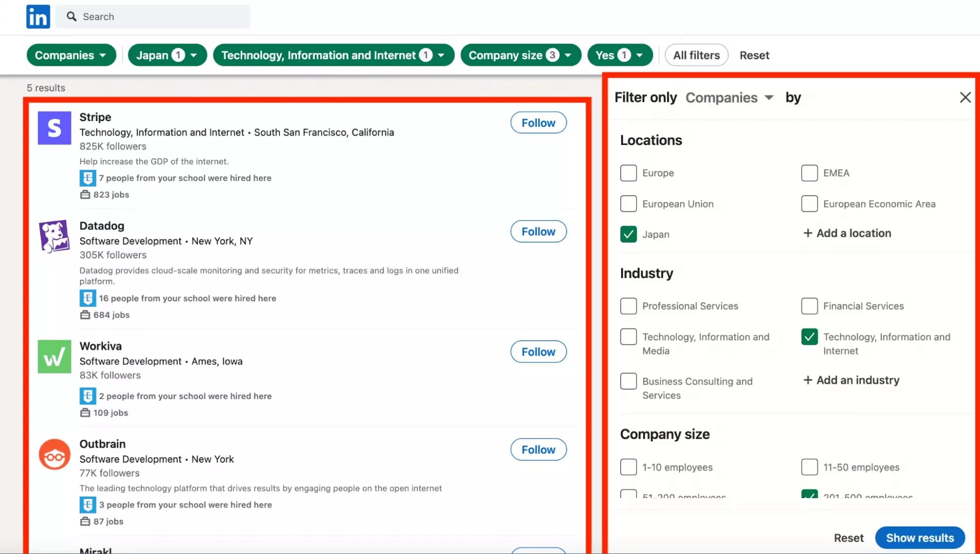Viewport: 980px width, 554px height.
Task: Click the LinkedIn home logo icon
Action: (38, 17)
